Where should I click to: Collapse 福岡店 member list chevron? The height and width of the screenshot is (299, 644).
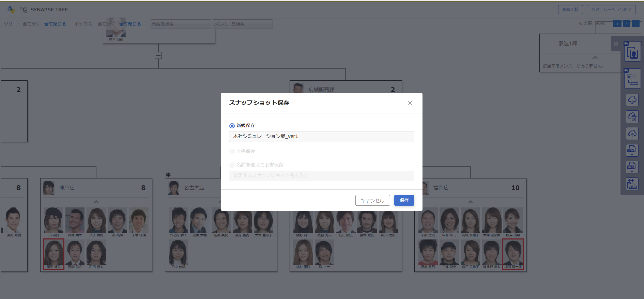(471, 202)
